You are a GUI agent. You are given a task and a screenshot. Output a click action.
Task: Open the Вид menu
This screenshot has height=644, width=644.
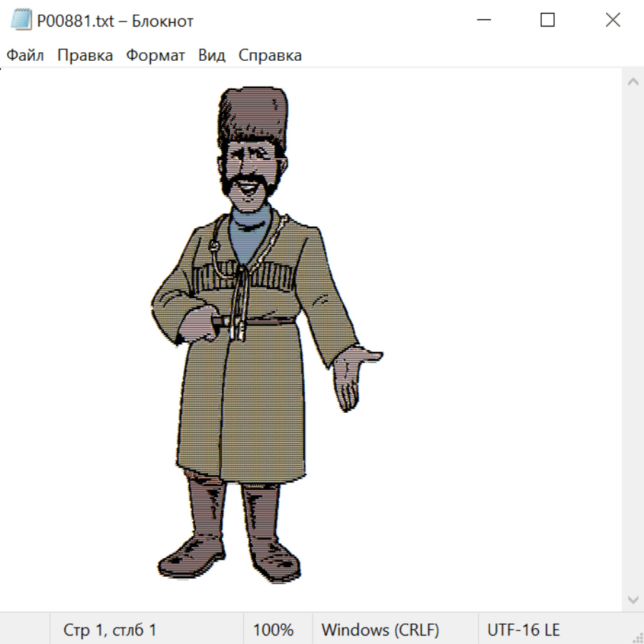pyautogui.click(x=212, y=56)
